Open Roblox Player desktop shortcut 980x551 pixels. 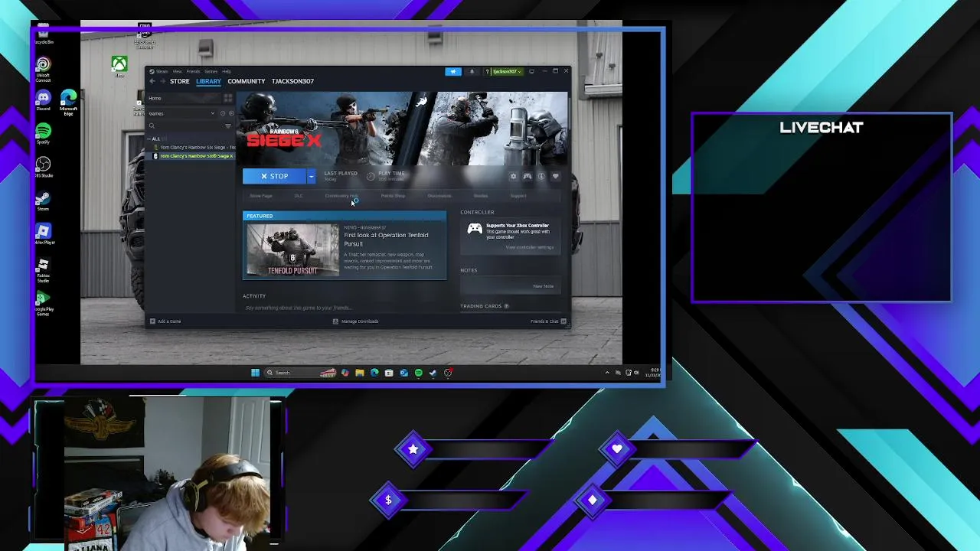[x=43, y=233]
